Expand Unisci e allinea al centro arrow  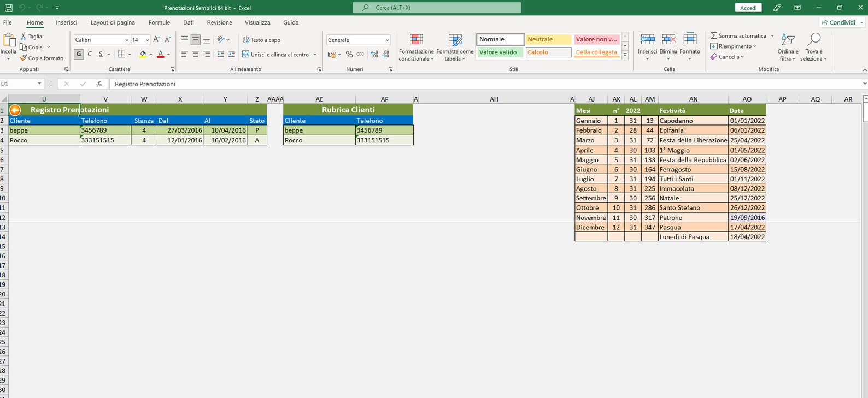pos(315,55)
